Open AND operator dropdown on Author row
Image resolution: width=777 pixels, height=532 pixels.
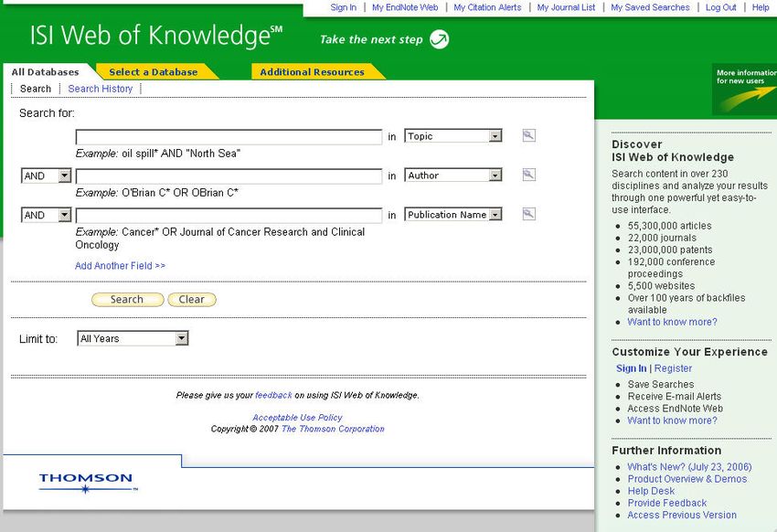click(46, 176)
